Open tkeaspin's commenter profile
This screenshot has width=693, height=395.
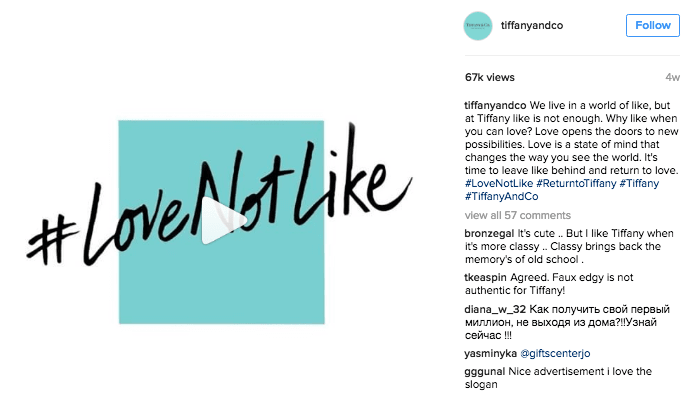pyautogui.click(x=485, y=277)
